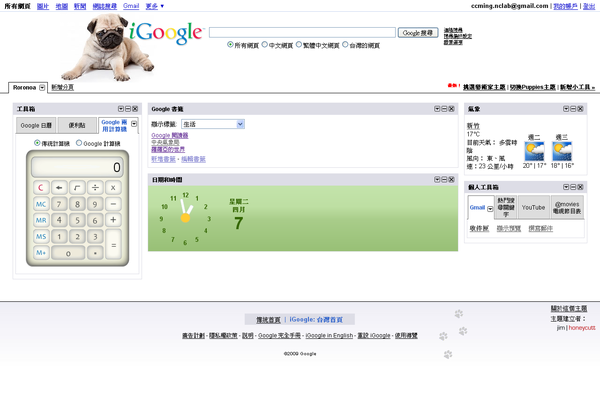Click the calculator 3 key
Image resolution: width=600 pixels, height=404 pixels.
pos(95,236)
